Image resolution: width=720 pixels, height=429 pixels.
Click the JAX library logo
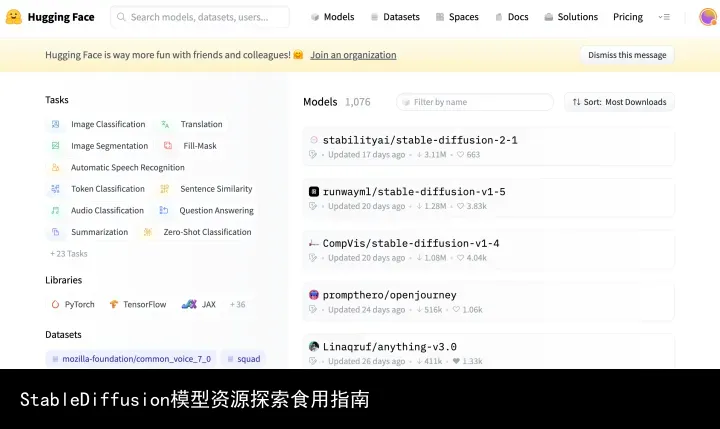pyautogui.click(x=189, y=304)
